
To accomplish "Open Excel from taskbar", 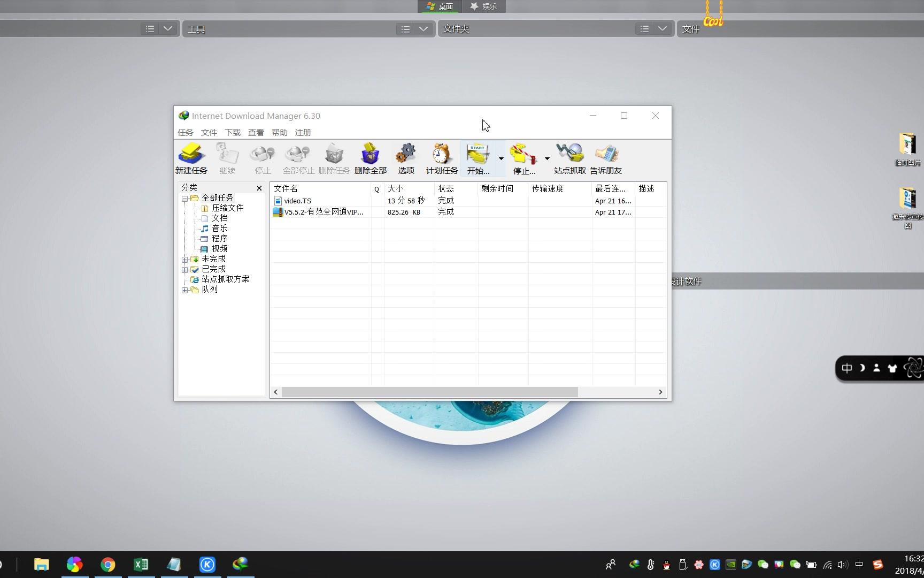I will click(x=141, y=564).
